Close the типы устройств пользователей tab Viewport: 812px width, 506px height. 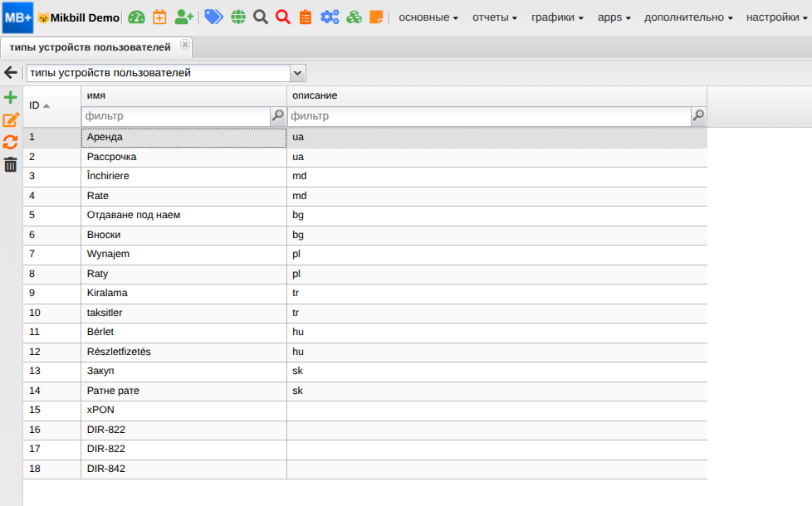coord(185,45)
